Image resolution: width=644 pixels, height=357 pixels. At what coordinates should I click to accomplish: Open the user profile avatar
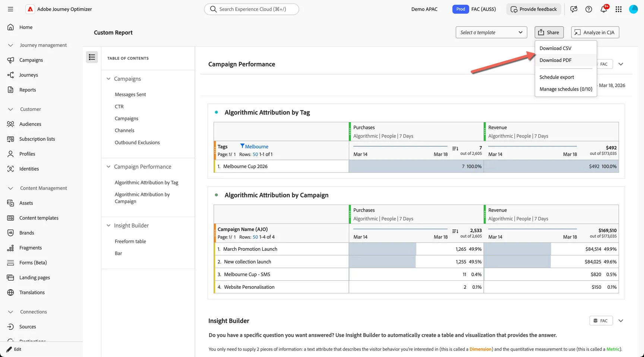click(633, 9)
